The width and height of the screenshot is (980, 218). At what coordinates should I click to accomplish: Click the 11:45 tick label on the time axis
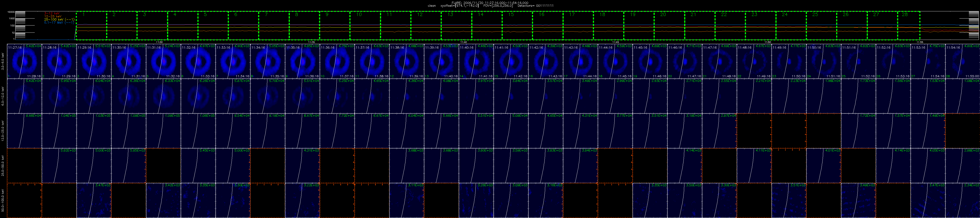616,42
